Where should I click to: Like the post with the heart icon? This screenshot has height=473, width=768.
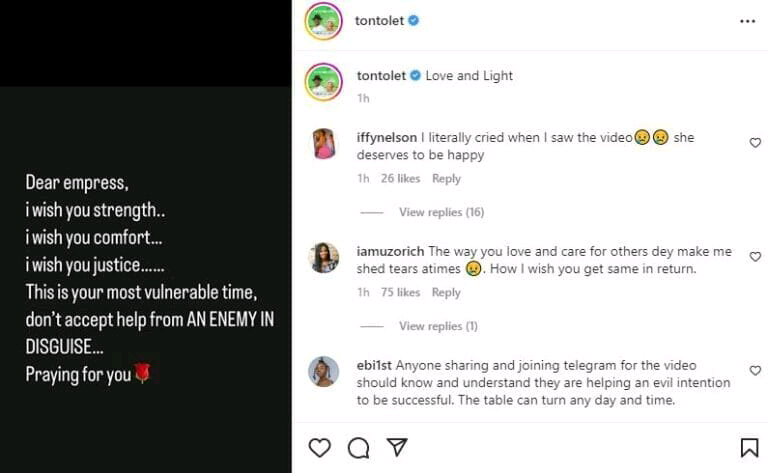click(319, 447)
